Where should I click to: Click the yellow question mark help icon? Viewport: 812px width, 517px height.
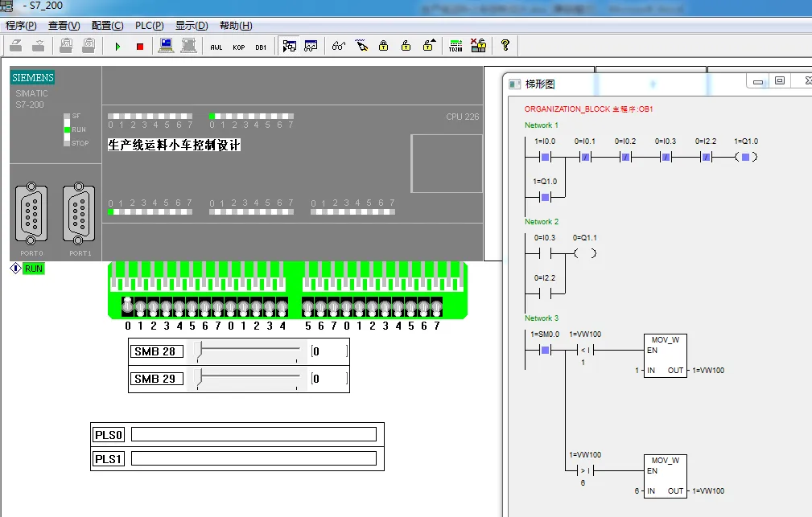505,46
